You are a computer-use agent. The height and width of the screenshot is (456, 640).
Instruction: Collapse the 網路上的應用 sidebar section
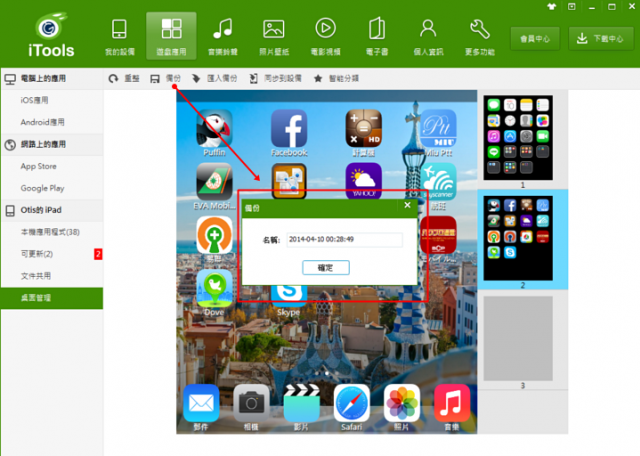coord(52,145)
